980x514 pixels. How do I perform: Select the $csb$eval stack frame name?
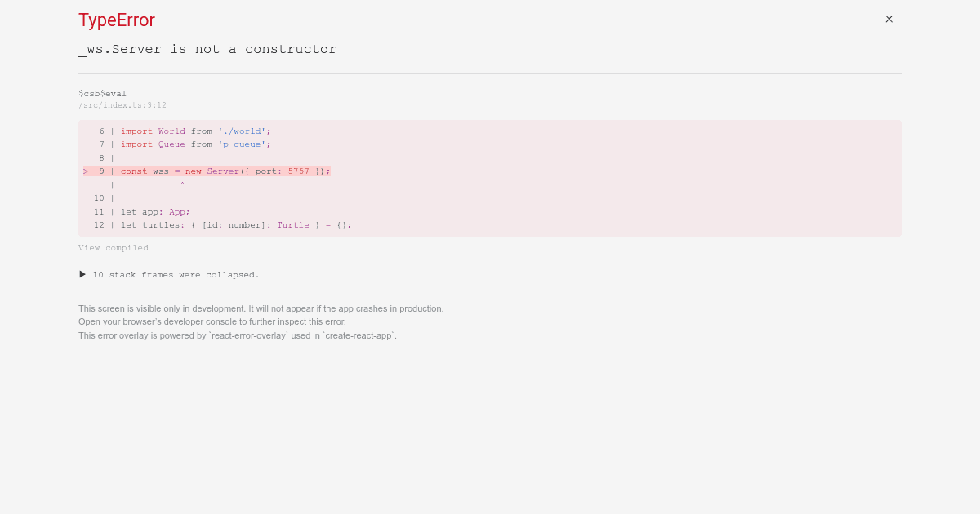pyautogui.click(x=102, y=93)
